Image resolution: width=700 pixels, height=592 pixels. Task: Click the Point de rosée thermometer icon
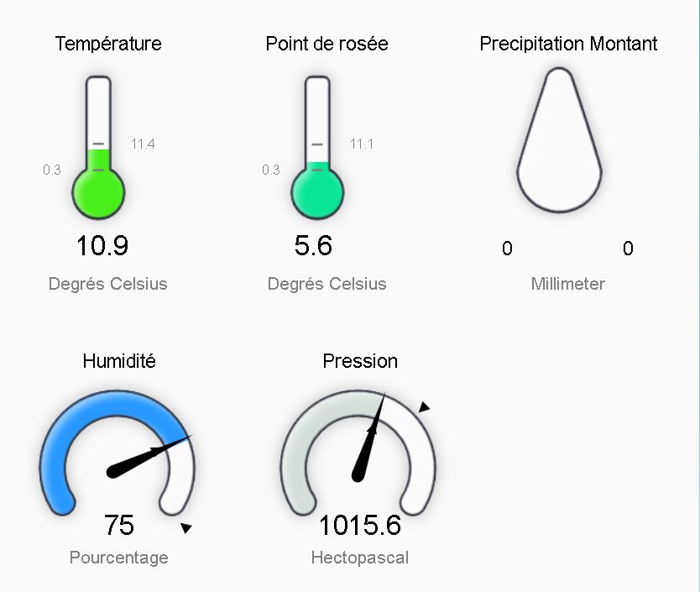point(317,148)
